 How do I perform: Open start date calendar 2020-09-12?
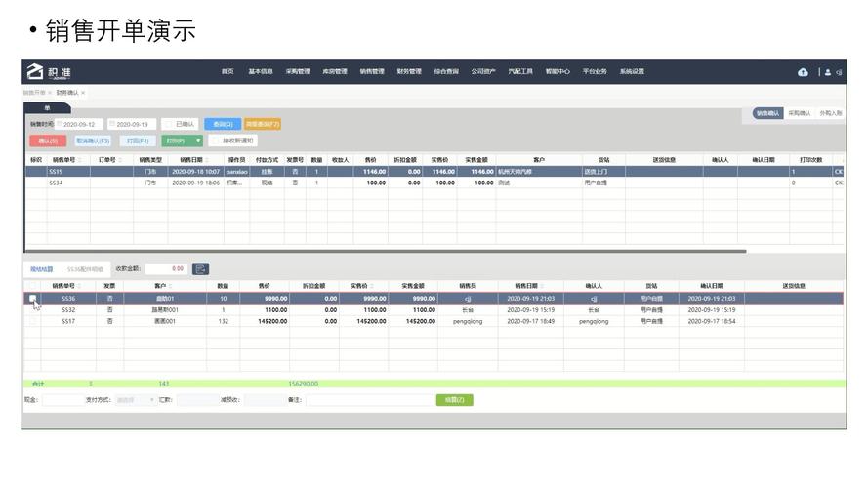(x=60, y=124)
